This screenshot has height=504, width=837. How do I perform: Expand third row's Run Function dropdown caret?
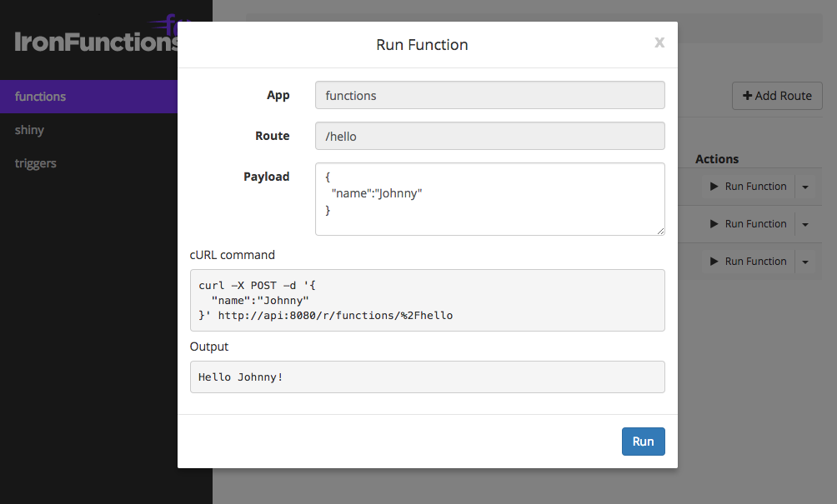[x=805, y=262]
